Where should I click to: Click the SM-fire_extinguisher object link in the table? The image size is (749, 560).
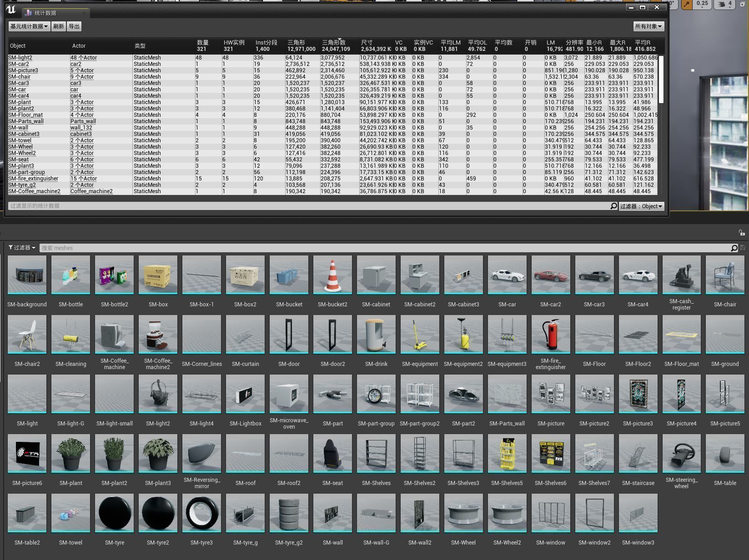pos(33,179)
